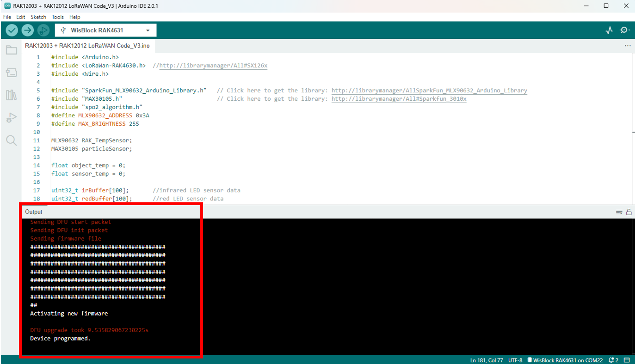This screenshot has height=364, width=635.
Task: Open the Debug sidebar panel
Action: click(x=12, y=118)
